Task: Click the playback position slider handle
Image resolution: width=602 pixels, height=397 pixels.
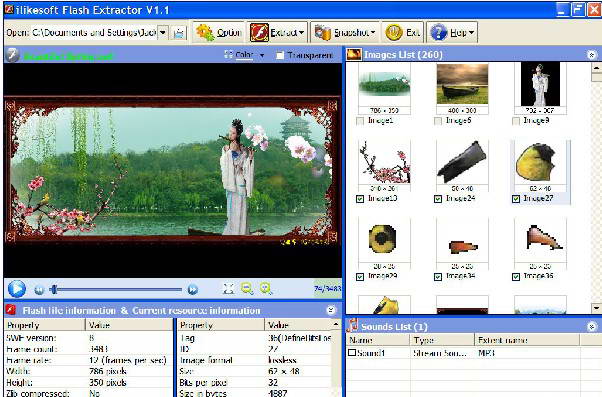Action: point(54,289)
